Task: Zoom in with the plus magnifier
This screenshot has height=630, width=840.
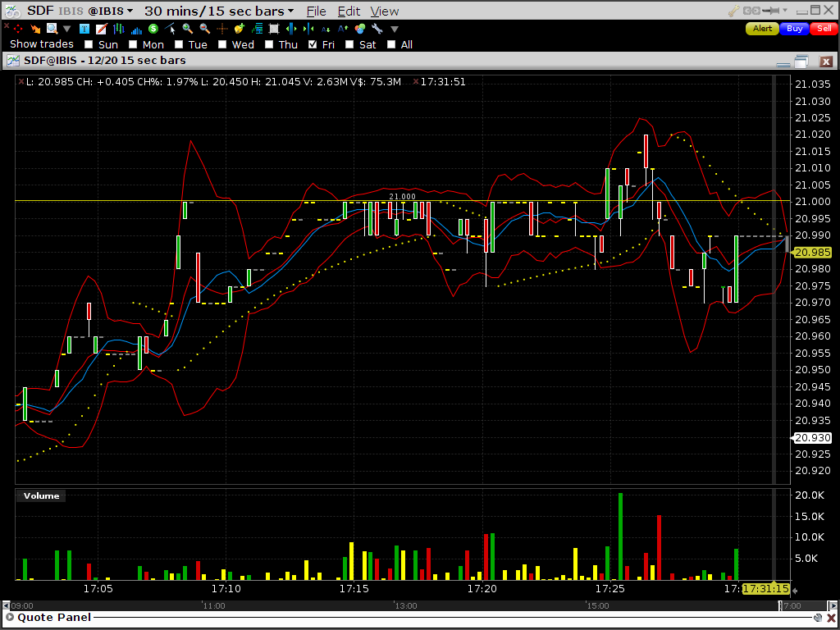Action: click(x=188, y=29)
